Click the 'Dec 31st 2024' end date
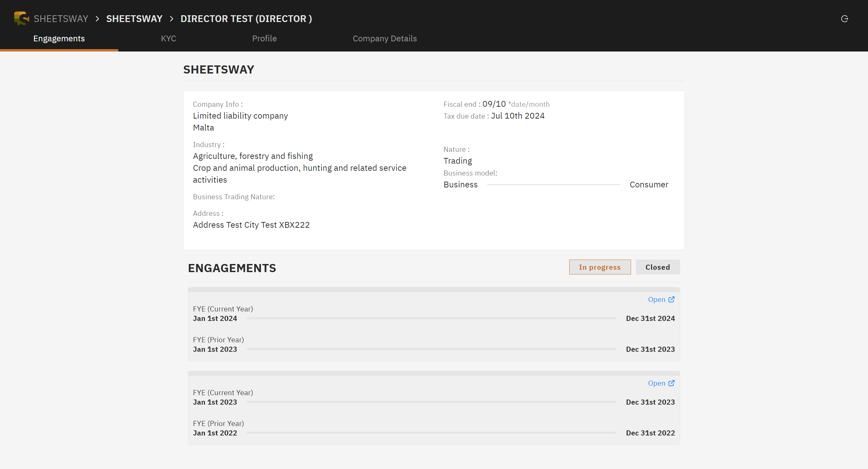Viewport: 868px width, 469px height. [650, 319]
